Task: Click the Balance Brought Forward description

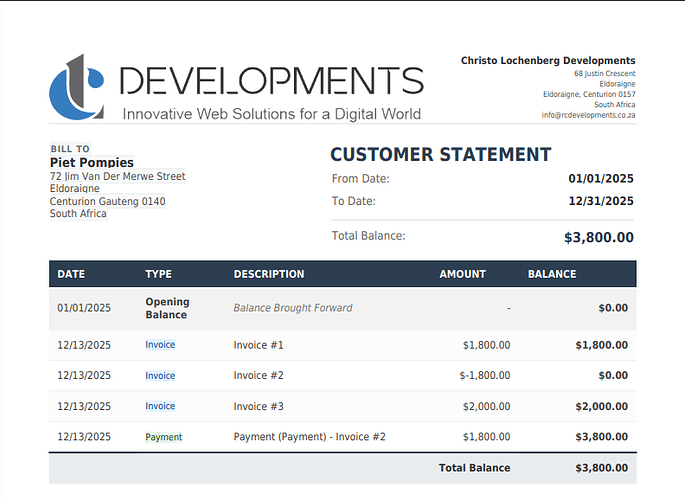Action: point(293,308)
